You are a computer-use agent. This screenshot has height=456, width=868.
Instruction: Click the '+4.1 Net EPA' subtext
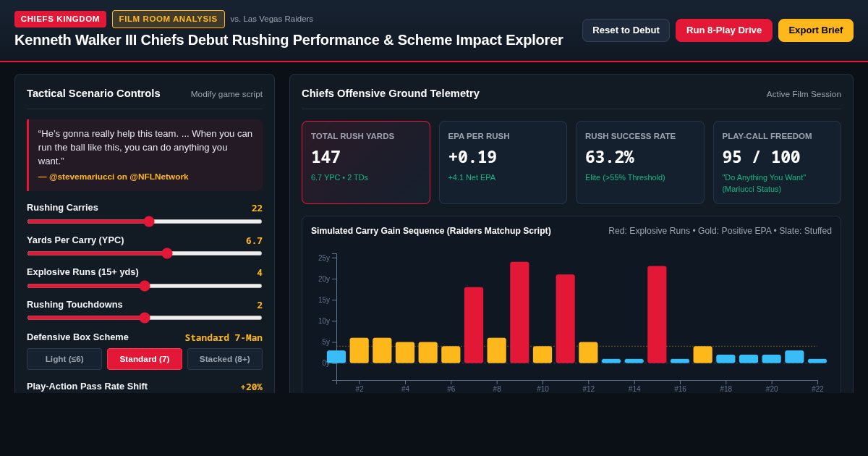point(472,177)
